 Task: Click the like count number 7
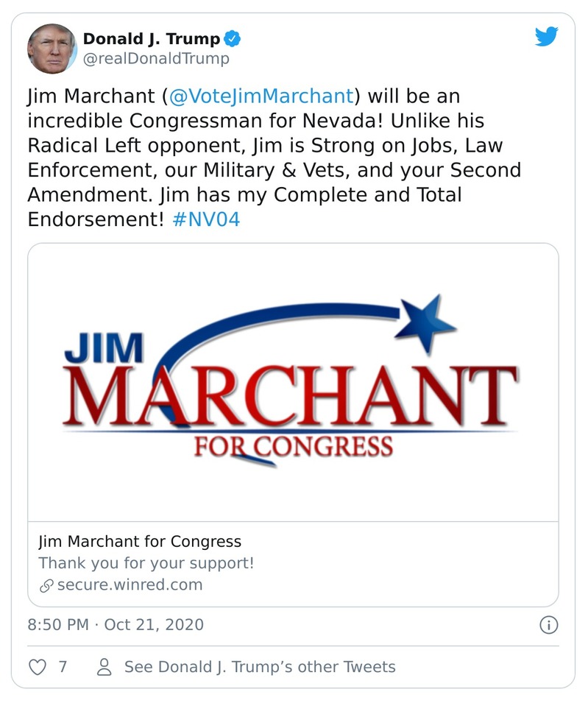[63, 667]
